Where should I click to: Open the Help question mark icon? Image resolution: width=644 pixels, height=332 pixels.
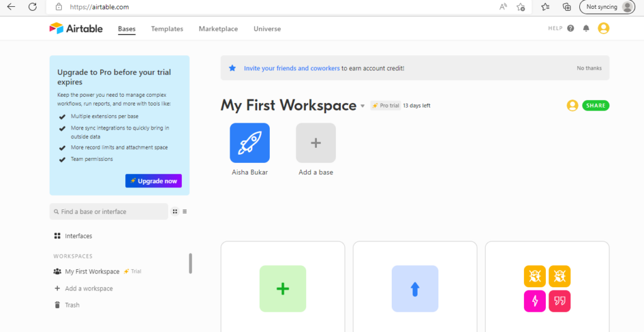[x=570, y=28]
